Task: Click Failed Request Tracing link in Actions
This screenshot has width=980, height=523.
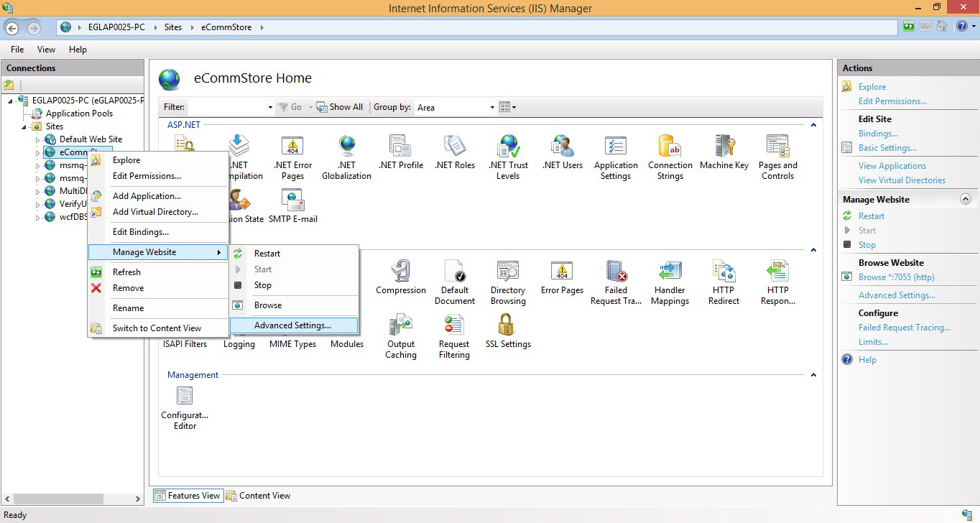Action: [x=905, y=328]
